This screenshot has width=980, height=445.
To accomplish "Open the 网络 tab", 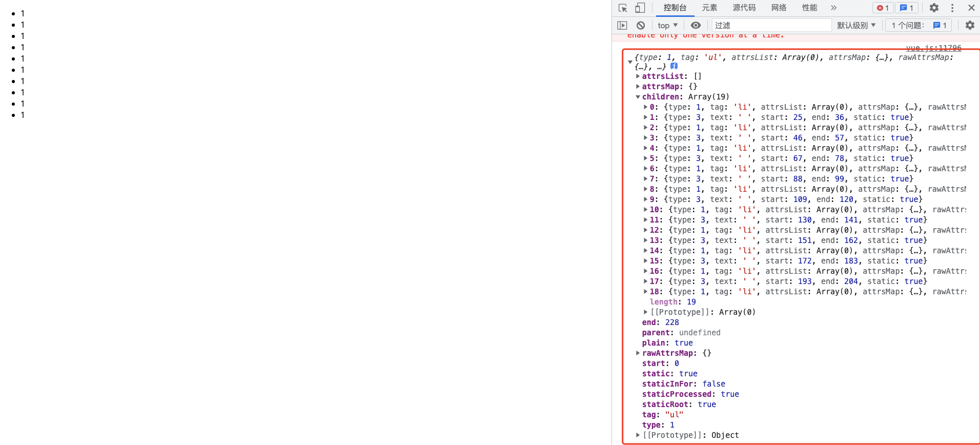I will pyautogui.click(x=779, y=8).
